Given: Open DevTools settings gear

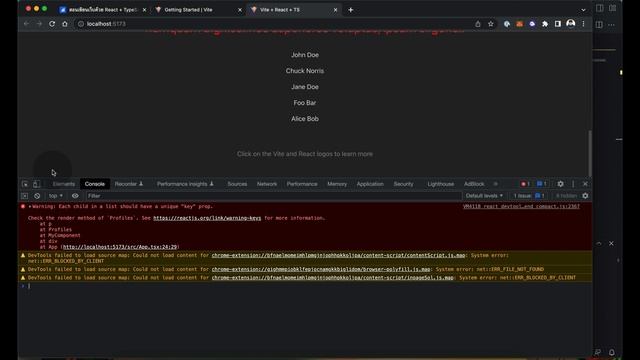Looking at the screenshot, I should click(x=560, y=184).
